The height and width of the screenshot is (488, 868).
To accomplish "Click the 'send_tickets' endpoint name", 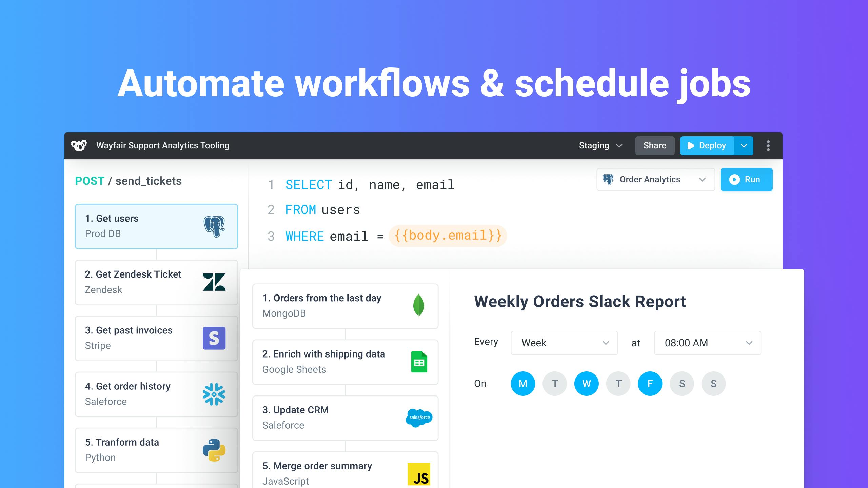I will [x=149, y=181].
